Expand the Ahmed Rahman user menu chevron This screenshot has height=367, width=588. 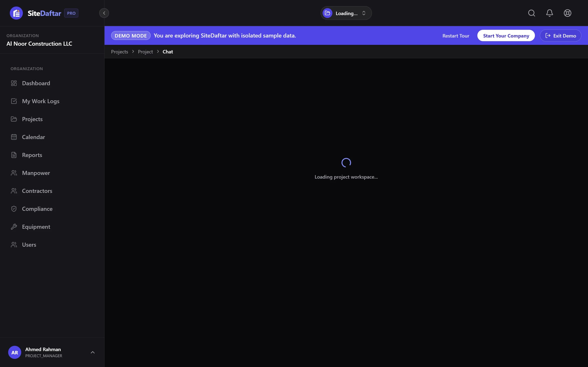[x=92, y=352]
